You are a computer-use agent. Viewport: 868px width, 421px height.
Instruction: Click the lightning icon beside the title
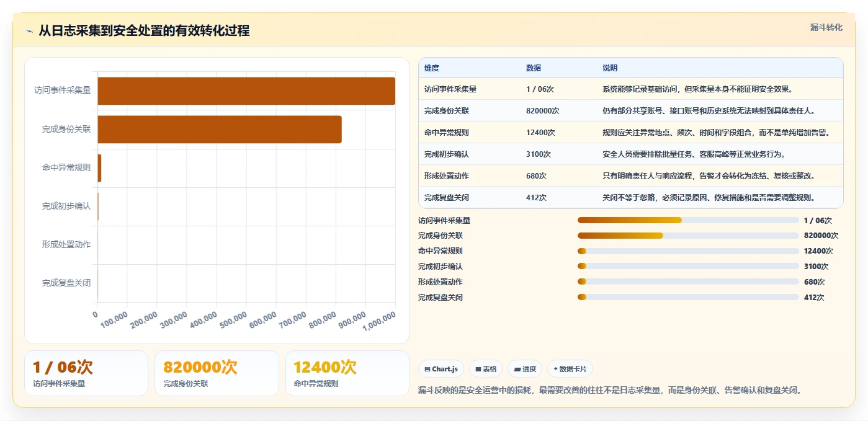(x=30, y=31)
